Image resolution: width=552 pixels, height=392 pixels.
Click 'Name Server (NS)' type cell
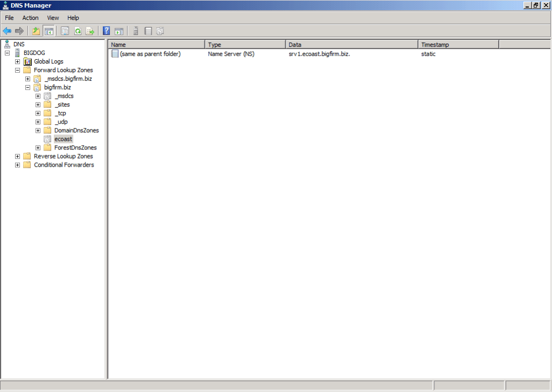tap(231, 54)
